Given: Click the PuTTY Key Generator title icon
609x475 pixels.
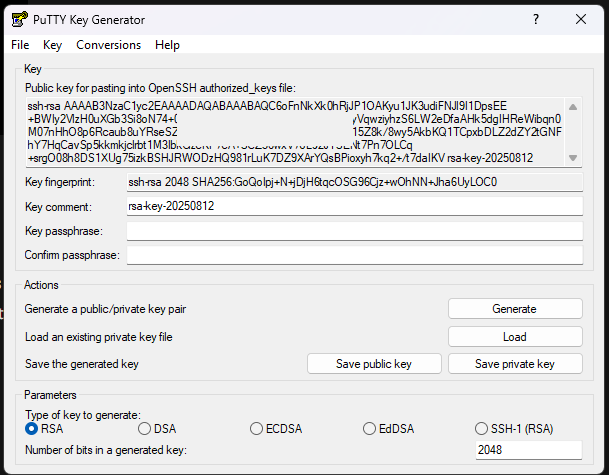Looking at the screenshot, I should pos(19,19).
